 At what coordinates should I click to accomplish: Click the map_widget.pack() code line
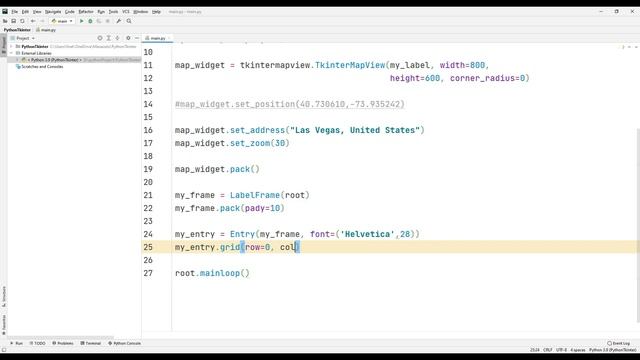(217, 169)
